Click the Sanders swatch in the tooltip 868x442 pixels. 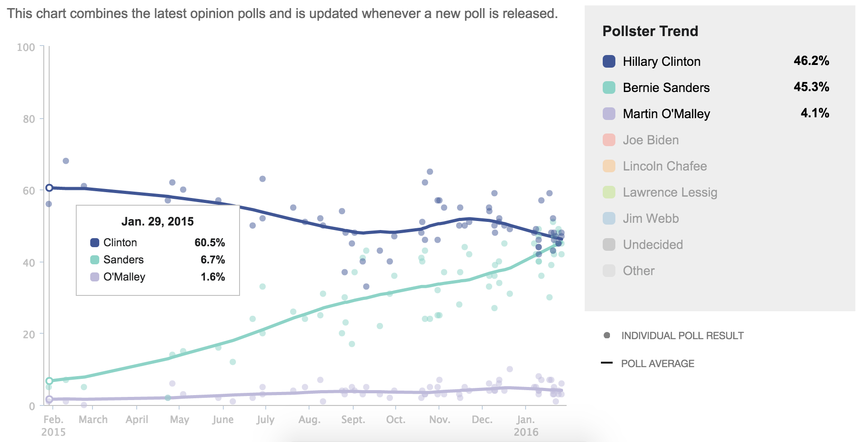point(95,260)
